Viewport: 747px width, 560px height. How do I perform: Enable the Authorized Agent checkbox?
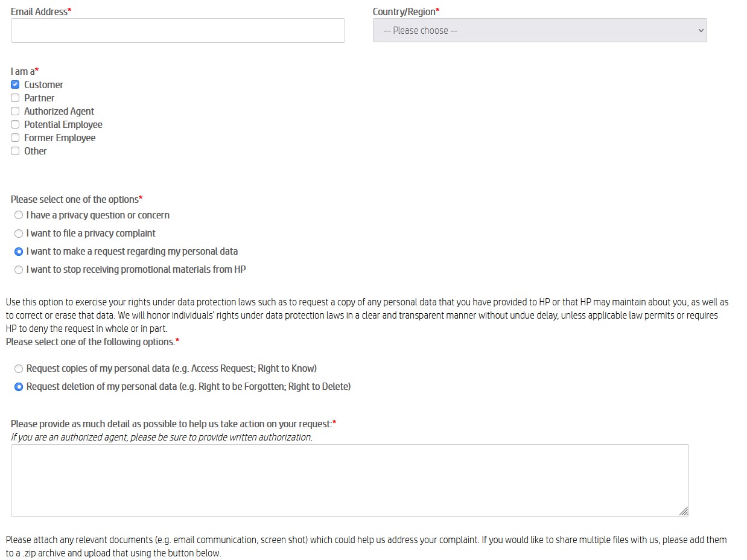click(x=14, y=111)
